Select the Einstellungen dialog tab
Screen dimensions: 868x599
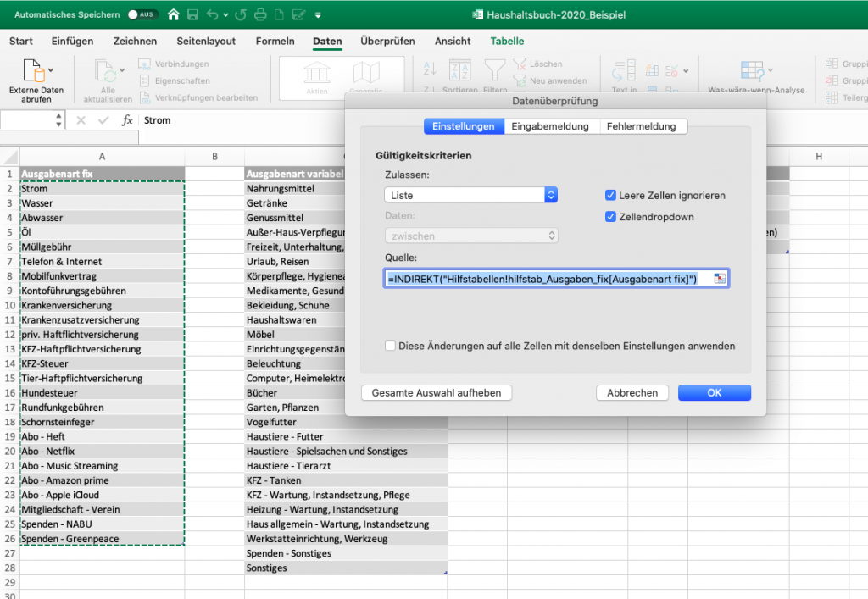tap(464, 126)
